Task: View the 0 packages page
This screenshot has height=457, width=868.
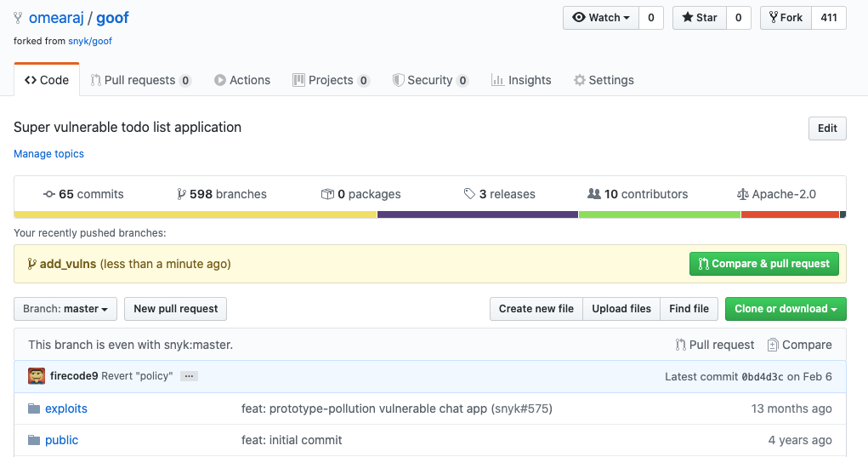Action: click(x=361, y=194)
